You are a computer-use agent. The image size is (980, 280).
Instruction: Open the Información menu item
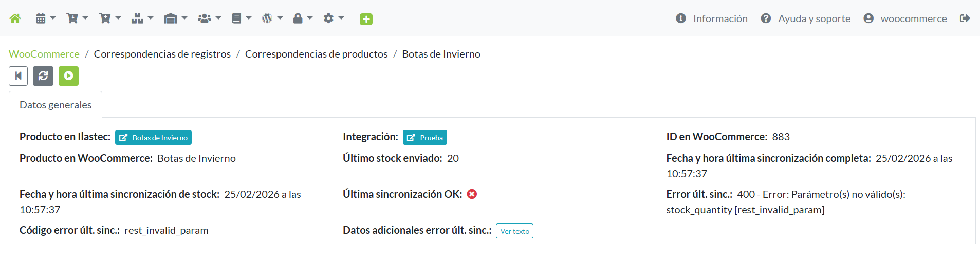[x=712, y=18]
